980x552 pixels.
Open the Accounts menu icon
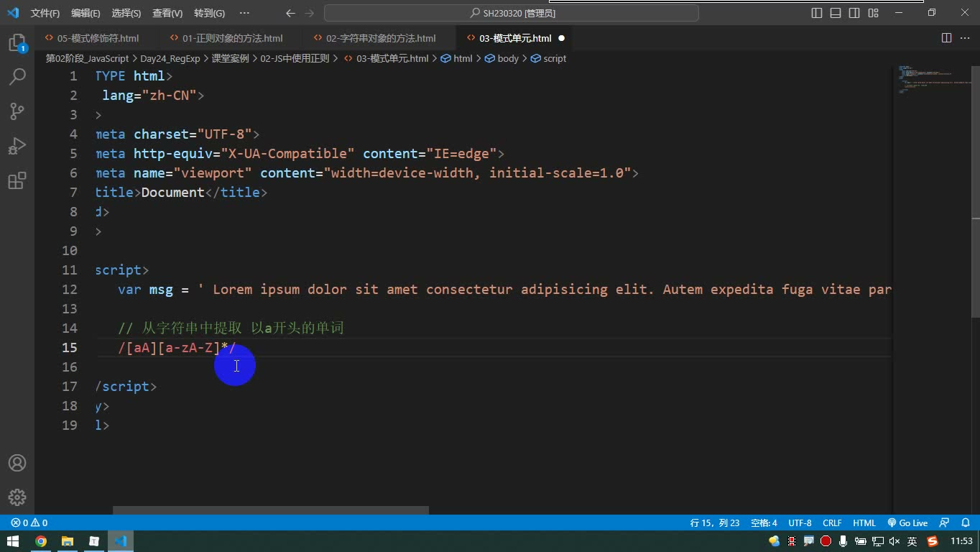click(x=17, y=463)
